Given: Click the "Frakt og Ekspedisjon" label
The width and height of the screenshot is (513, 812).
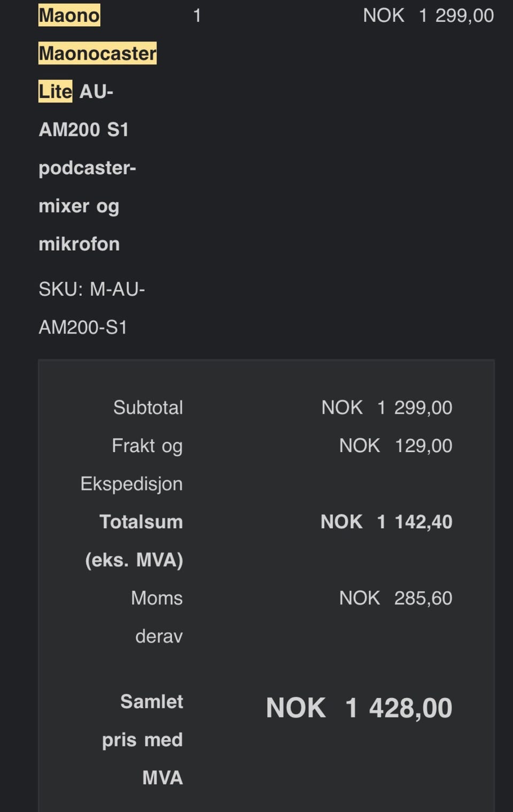Looking at the screenshot, I should pyautogui.click(x=132, y=465).
